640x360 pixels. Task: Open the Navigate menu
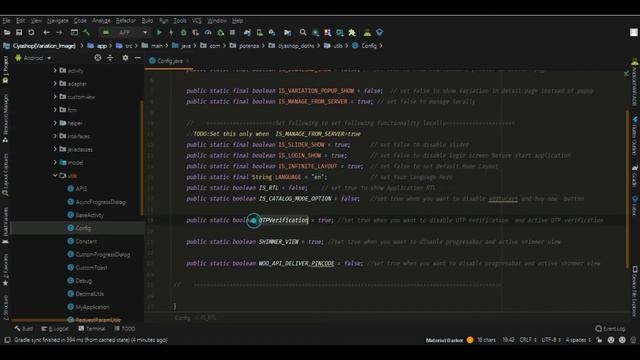click(x=58, y=20)
